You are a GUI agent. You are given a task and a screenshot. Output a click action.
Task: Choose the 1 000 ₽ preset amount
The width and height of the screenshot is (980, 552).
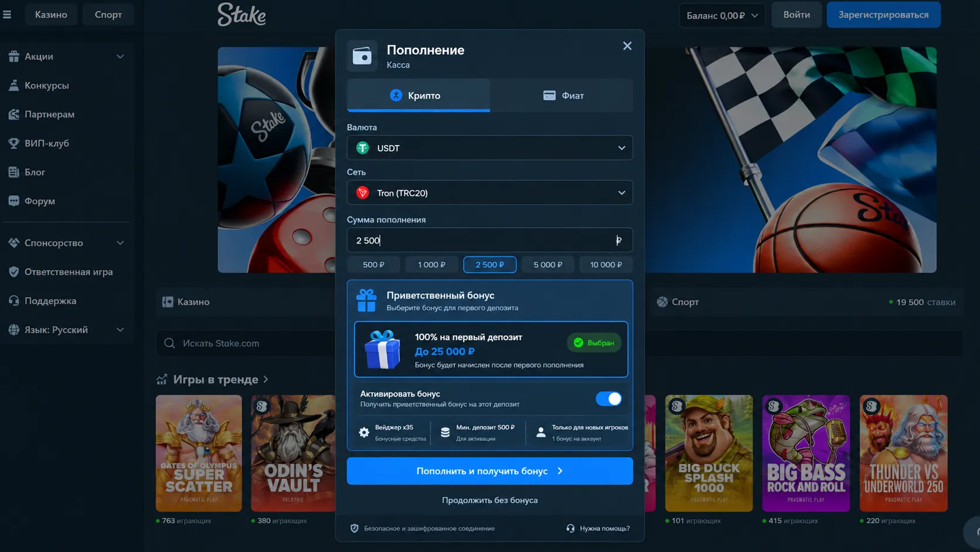[431, 265]
